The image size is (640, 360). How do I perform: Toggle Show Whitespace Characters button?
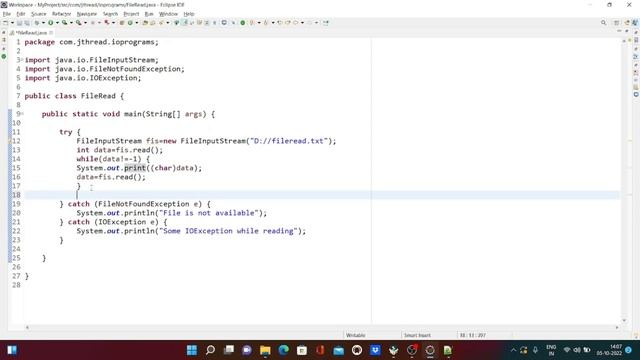tap(215, 23)
